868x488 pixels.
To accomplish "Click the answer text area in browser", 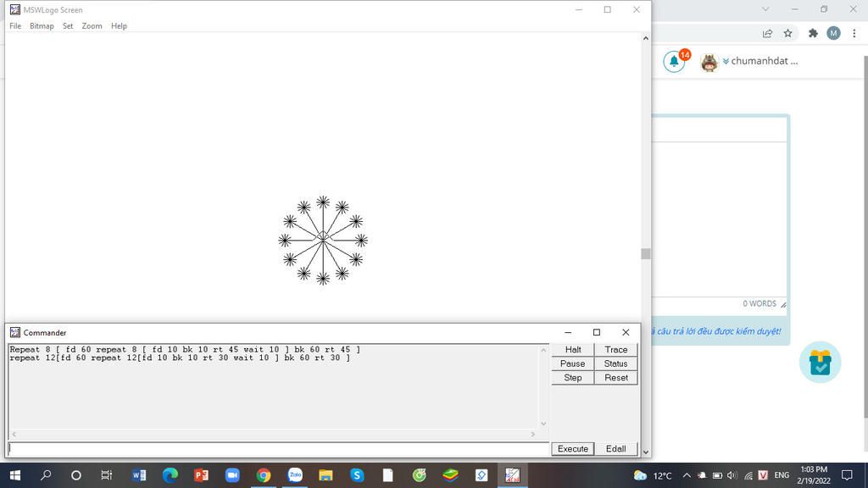I will [720, 219].
